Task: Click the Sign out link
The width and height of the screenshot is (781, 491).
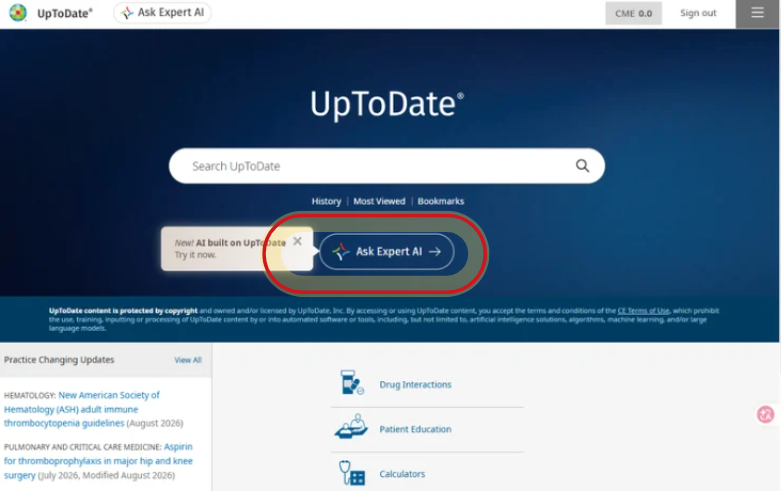Action: 698,13
